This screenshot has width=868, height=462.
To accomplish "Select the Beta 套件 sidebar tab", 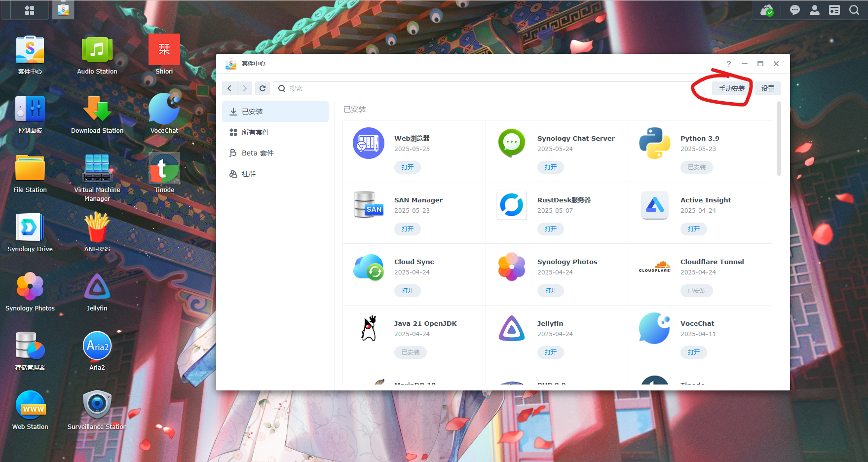I will pyautogui.click(x=275, y=153).
